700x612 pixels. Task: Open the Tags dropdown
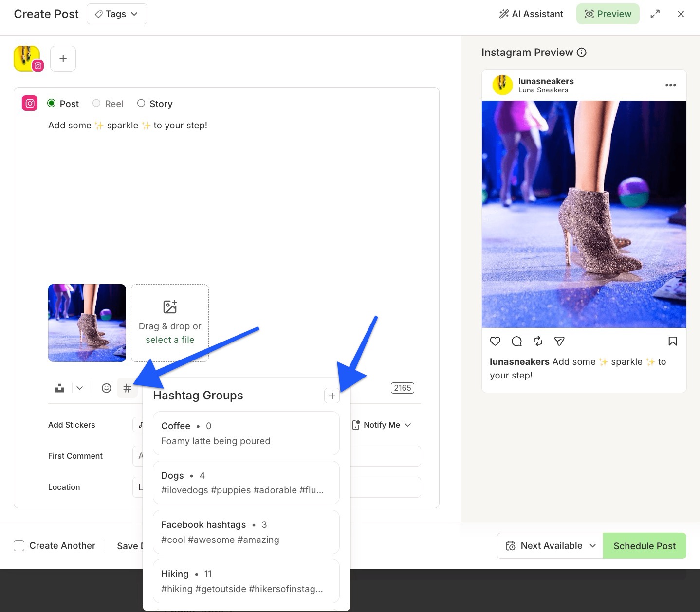117,14
